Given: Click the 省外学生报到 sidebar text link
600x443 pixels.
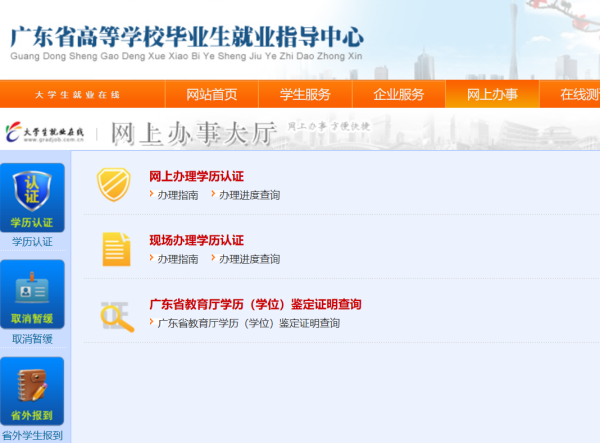Looking at the screenshot, I should pos(32,435).
